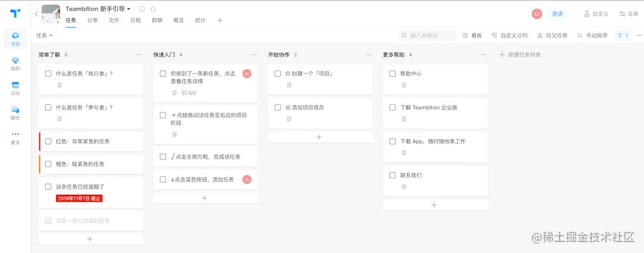Add task at bottom of 快速入门 list
Screen dimensions: 644x253
(205, 198)
